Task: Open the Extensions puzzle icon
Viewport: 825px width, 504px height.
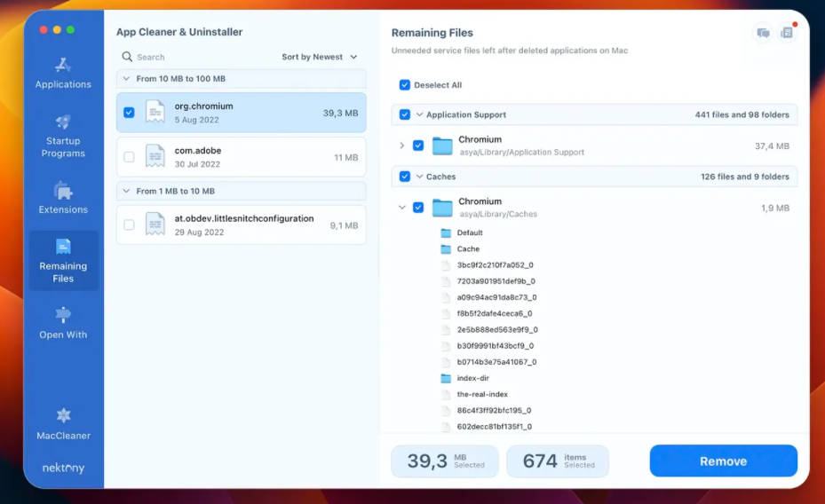Action: [63, 191]
